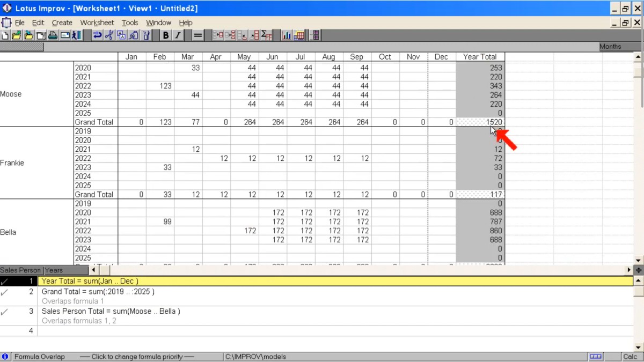Click the Sum group summary icon
Screen dimensions: 644x362
tap(267, 35)
